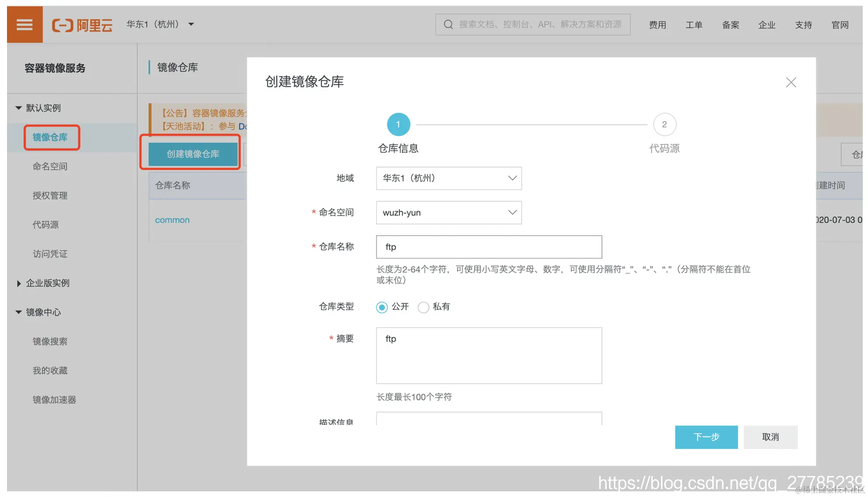Viewport: 868px width, 497px height.
Task: Select the 公开 repository type
Action: click(382, 307)
